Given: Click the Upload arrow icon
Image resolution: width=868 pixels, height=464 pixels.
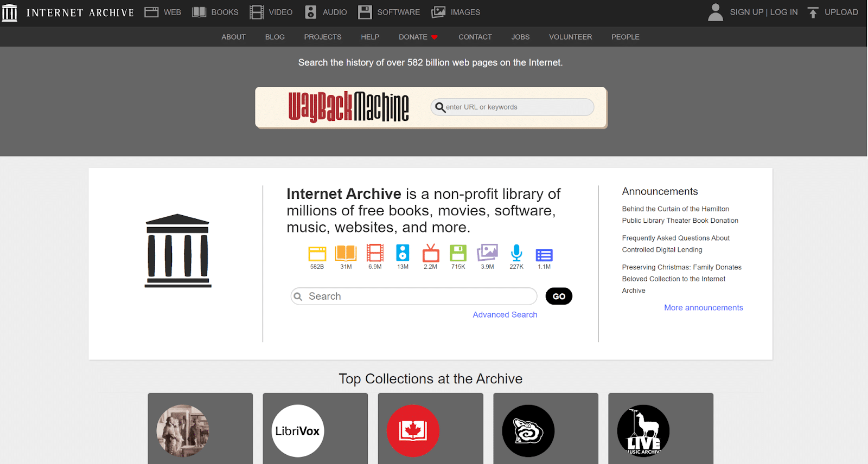Looking at the screenshot, I should (x=813, y=12).
